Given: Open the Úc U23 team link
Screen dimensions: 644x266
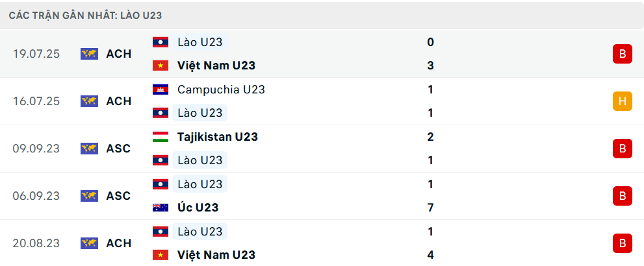Looking at the screenshot, I should (x=198, y=208).
